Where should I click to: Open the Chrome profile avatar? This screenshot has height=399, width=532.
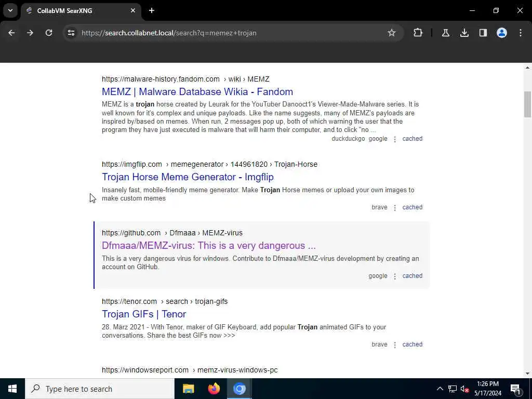point(501,33)
